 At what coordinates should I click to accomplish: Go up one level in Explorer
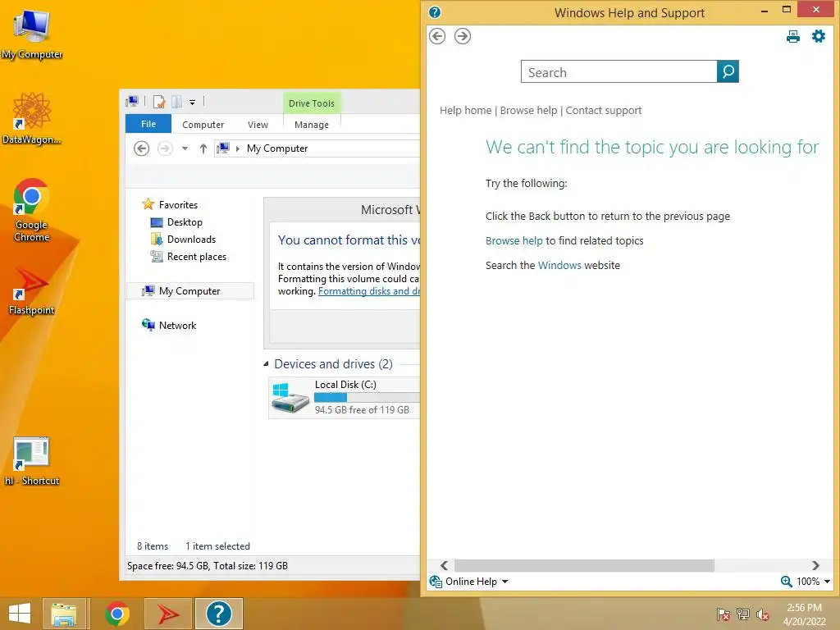[x=203, y=148]
